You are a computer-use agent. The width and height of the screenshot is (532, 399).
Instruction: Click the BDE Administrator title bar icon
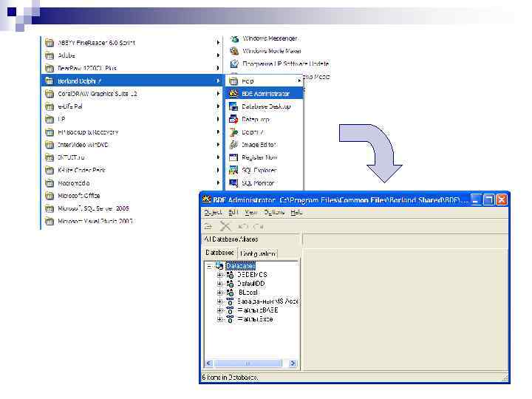[207, 199]
